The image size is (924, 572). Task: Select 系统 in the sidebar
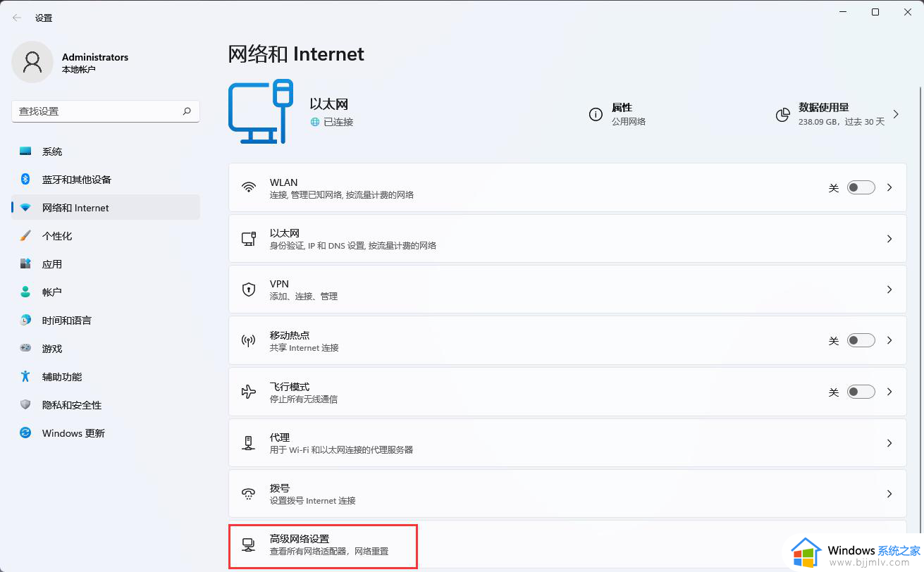[x=106, y=151]
